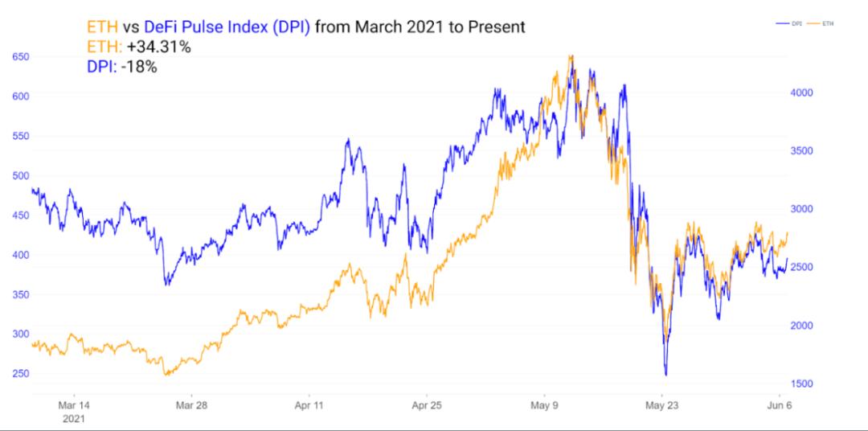Viewport: 868px width, 431px height.
Task: Toggle the DPI series in the legend
Action: (789, 23)
